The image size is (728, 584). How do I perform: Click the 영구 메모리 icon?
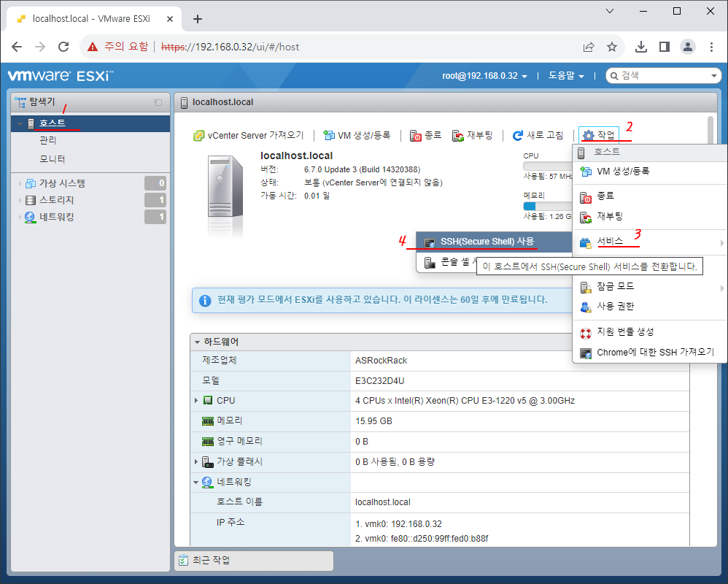pyautogui.click(x=208, y=442)
